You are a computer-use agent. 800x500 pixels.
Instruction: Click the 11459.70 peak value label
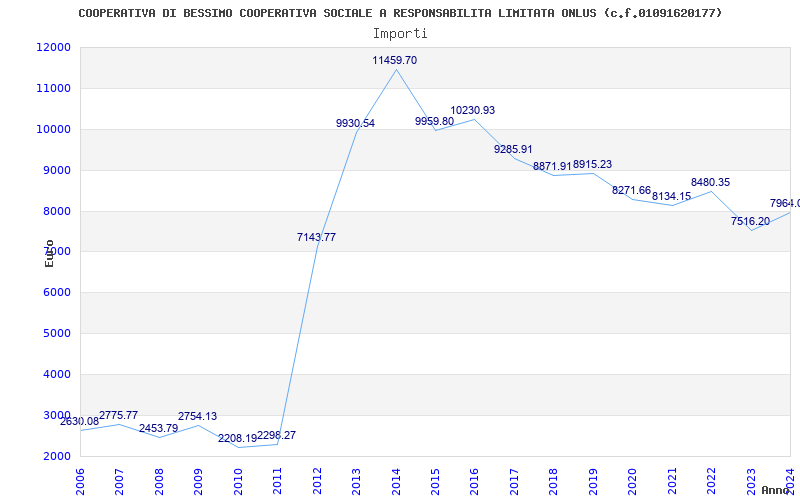click(x=394, y=60)
